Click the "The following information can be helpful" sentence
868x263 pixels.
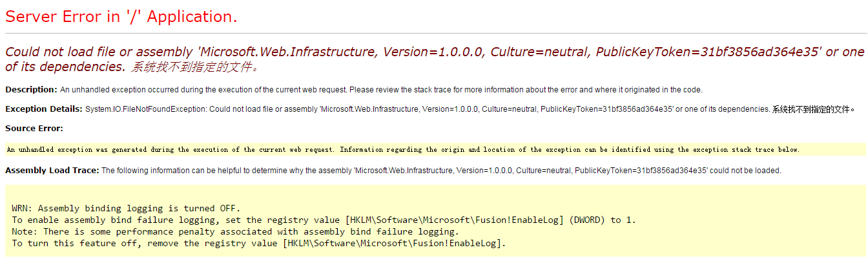(441, 171)
